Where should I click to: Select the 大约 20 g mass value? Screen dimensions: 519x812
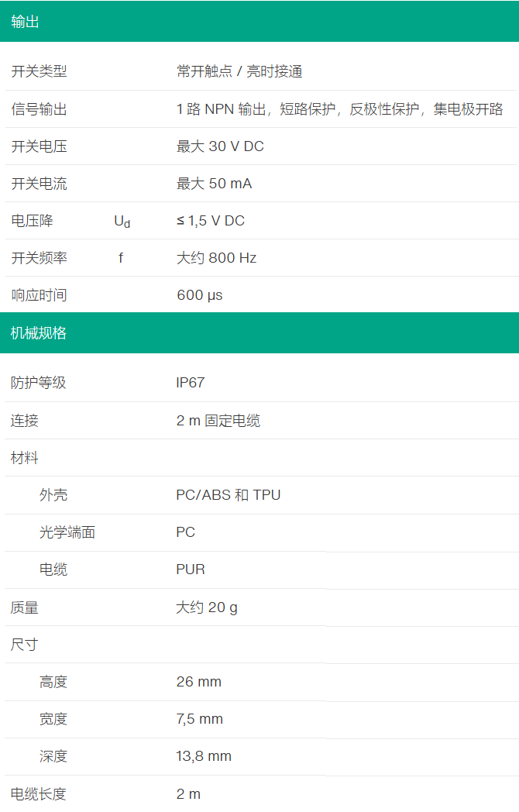pyautogui.click(x=207, y=607)
